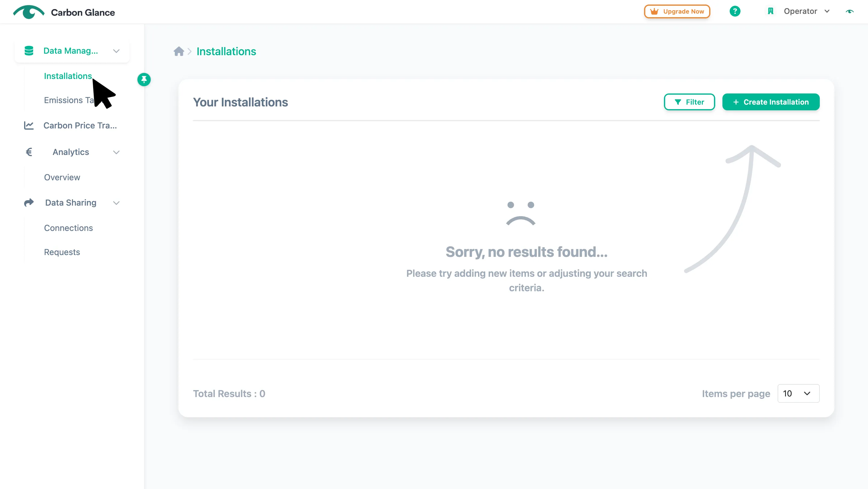Collapse the Analytics section chevron
This screenshot has height=489, width=868.
pyautogui.click(x=116, y=152)
